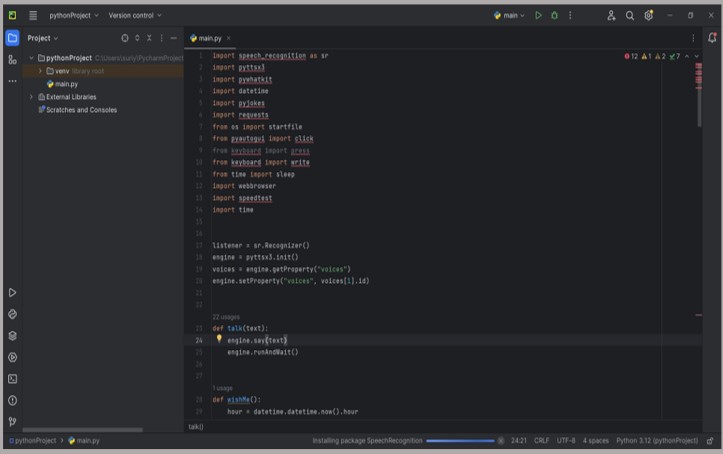The width and height of the screenshot is (723, 454).
Task: Click the Project panel horizontal scrollbar
Action: (83, 430)
